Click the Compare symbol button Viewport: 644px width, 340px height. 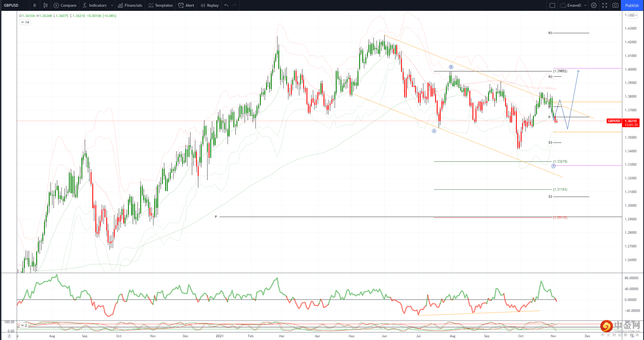point(65,5)
